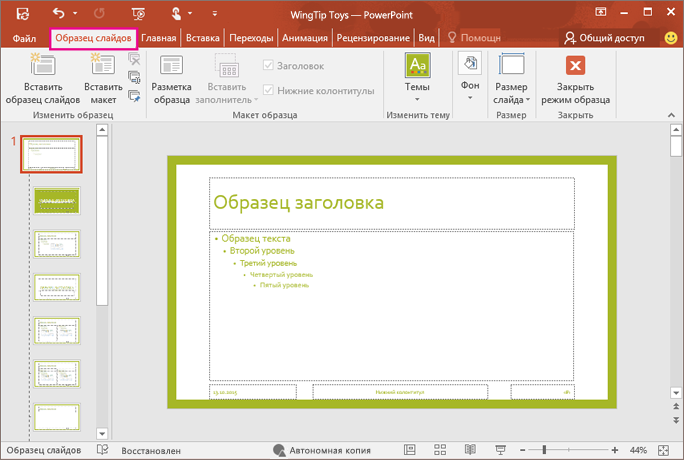Click the date footer placeholder
684x460 pixels.
click(x=253, y=392)
